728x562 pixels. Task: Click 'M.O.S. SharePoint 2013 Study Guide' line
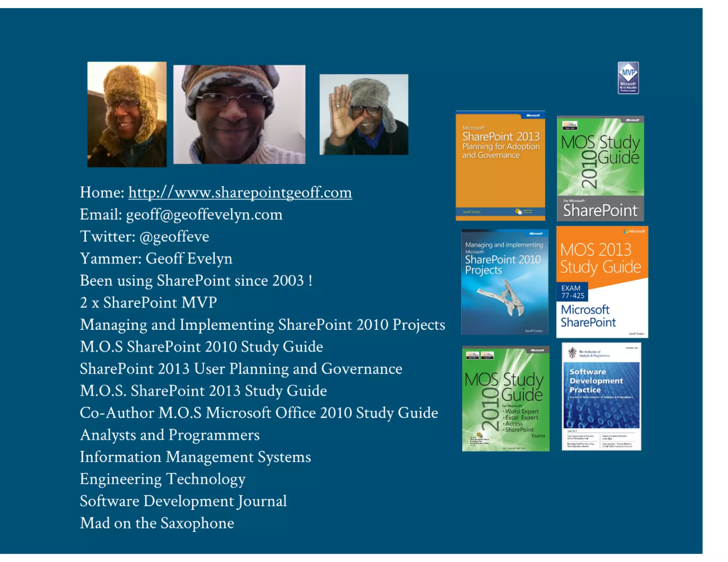[203, 391]
